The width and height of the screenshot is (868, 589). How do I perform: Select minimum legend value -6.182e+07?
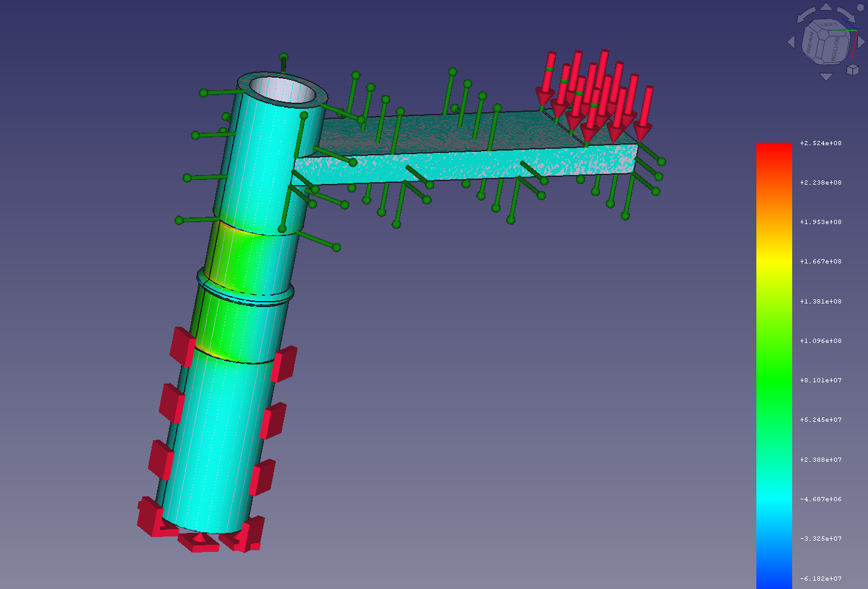[x=821, y=578]
